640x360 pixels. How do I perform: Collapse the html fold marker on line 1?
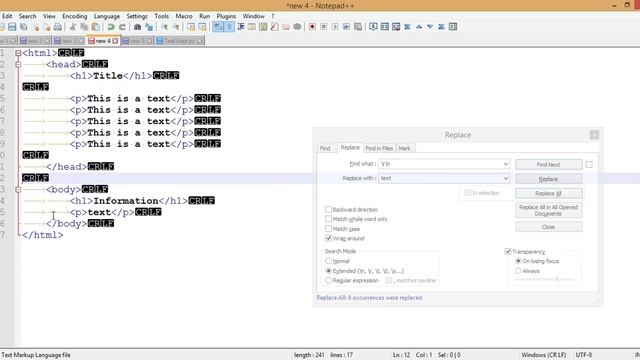(18, 53)
